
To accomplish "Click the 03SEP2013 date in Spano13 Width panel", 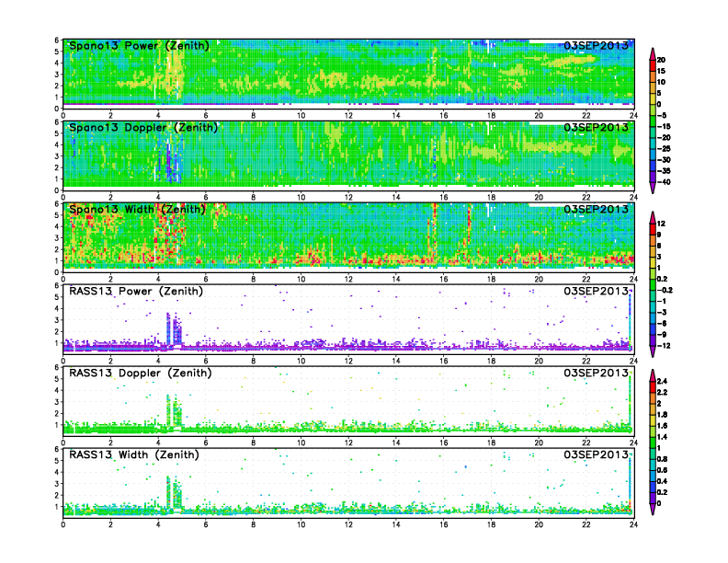I will pos(596,209).
